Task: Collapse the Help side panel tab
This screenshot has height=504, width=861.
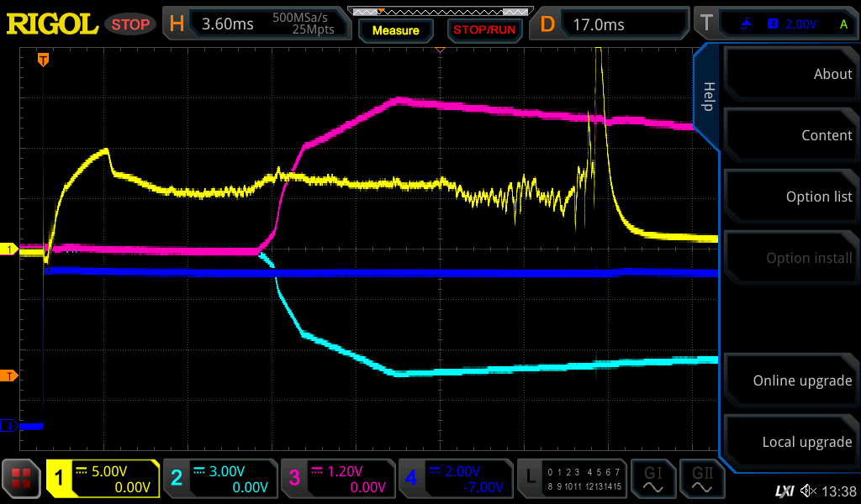Action: pyautogui.click(x=707, y=97)
